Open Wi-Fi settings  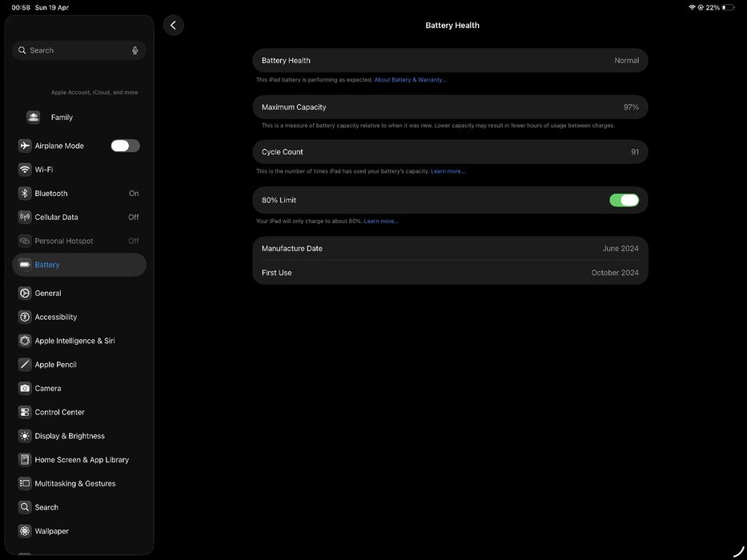(79, 170)
